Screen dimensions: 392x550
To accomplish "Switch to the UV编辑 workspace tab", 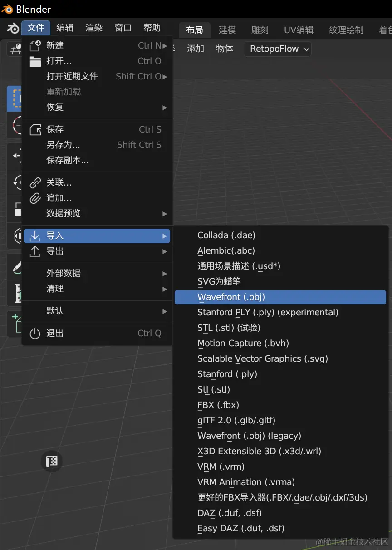I will (x=299, y=30).
